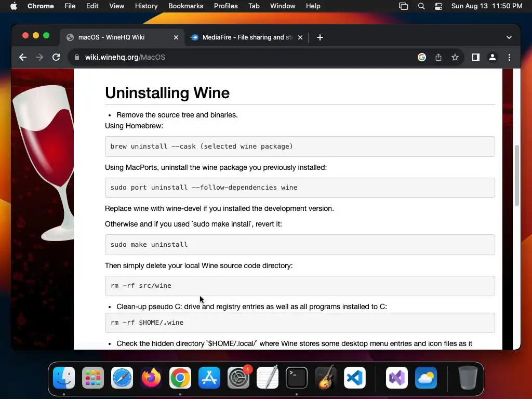Screen dimensions: 532x399
Task: Go back using the browser back arrow
Action: click(x=23, y=57)
